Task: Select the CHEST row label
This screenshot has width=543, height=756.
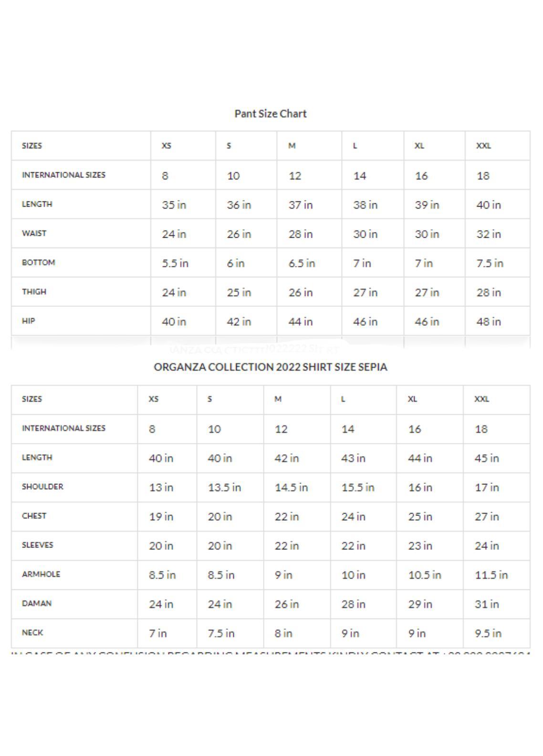Action: coord(34,516)
